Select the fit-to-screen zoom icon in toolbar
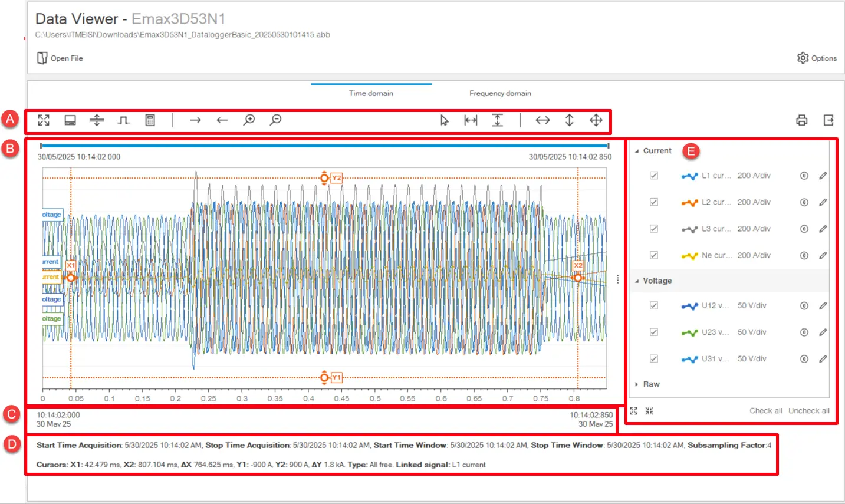The height and width of the screenshot is (504, 845). tap(43, 120)
